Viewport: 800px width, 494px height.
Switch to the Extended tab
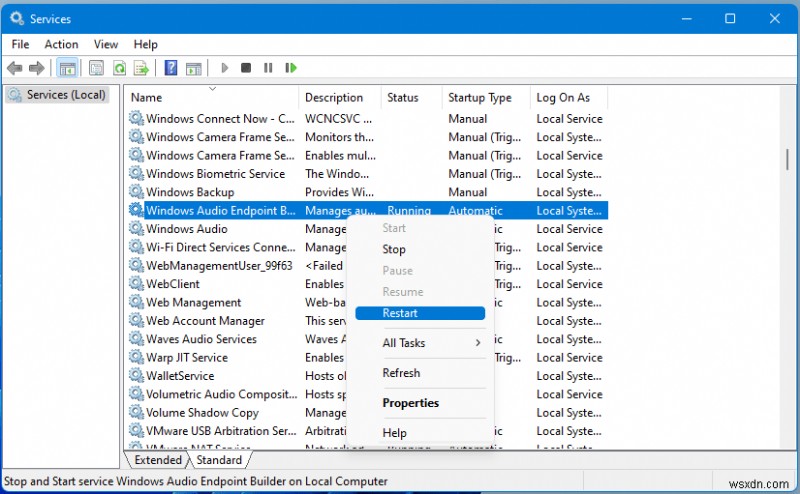pyautogui.click(x=158, y=460)
